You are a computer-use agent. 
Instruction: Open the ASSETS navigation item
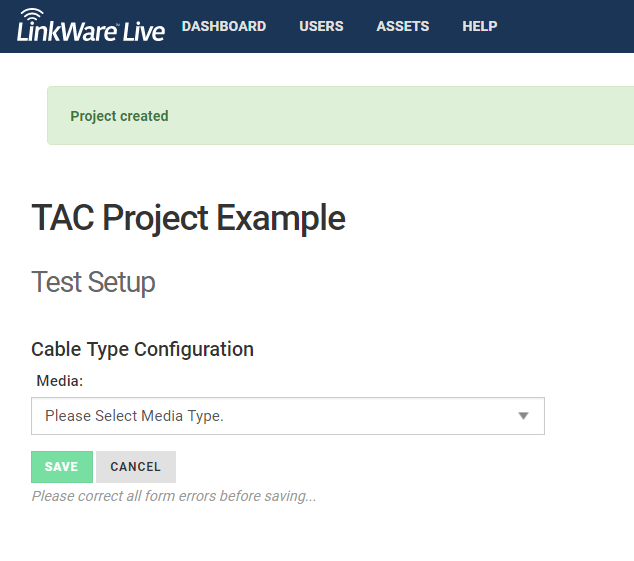click(x=403, y=26)
